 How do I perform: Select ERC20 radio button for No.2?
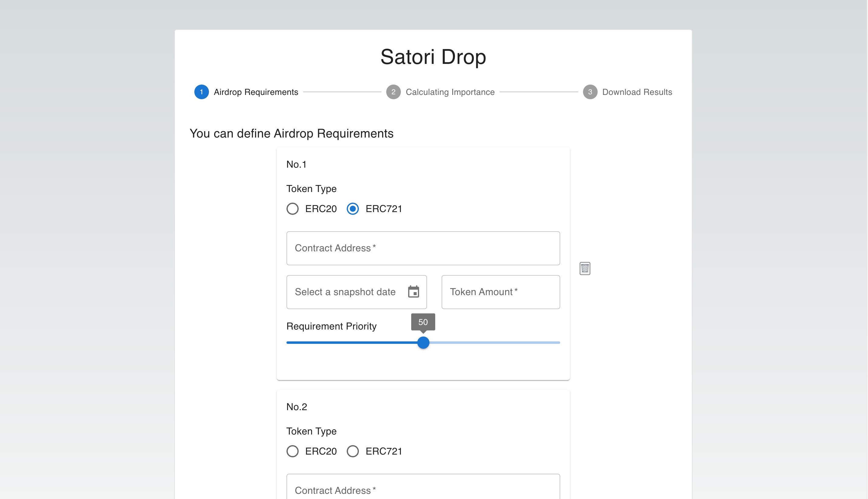293,451
